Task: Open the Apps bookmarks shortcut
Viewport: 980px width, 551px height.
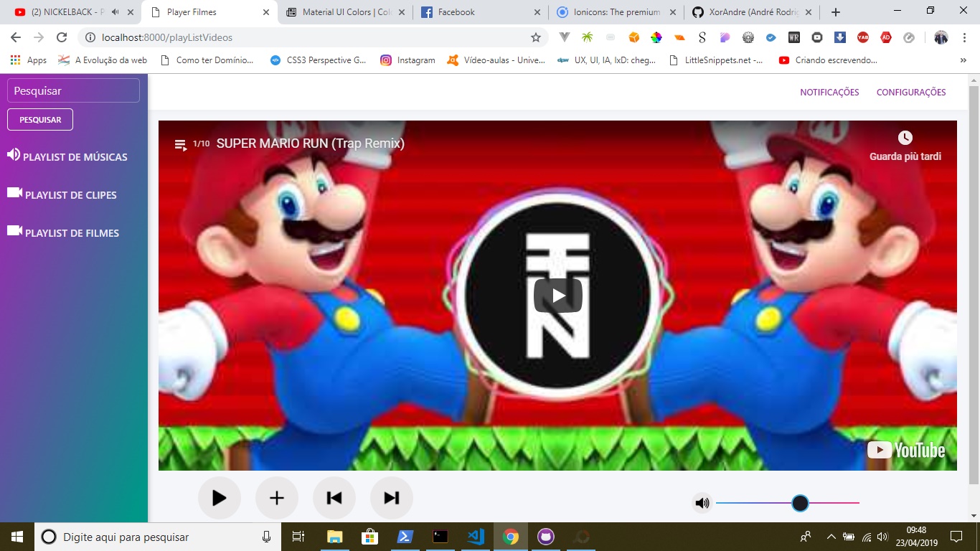Action: pyautogui.click(x=29, y=60)
